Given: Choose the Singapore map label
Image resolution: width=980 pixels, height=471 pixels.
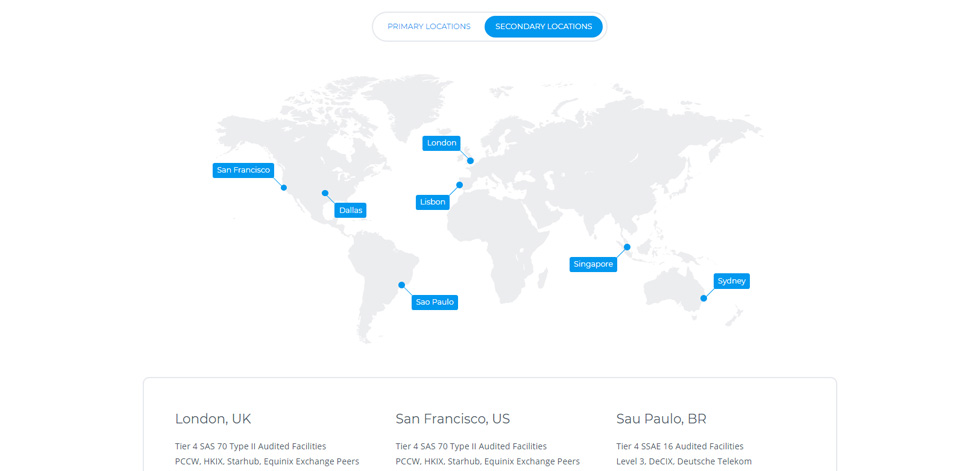Looking at the screenshot, I should [x=593, y=264].
